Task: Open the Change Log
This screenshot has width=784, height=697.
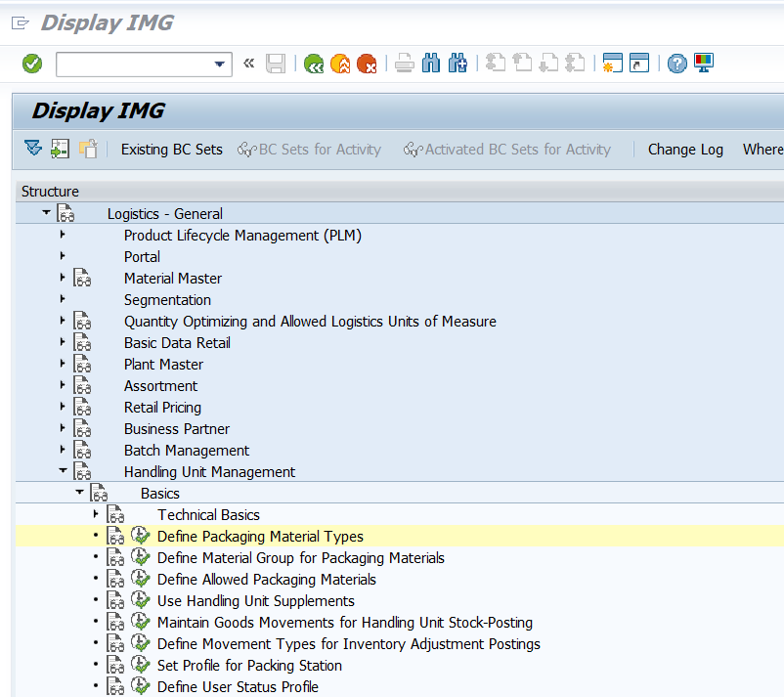Action: (x=685, y=149)
